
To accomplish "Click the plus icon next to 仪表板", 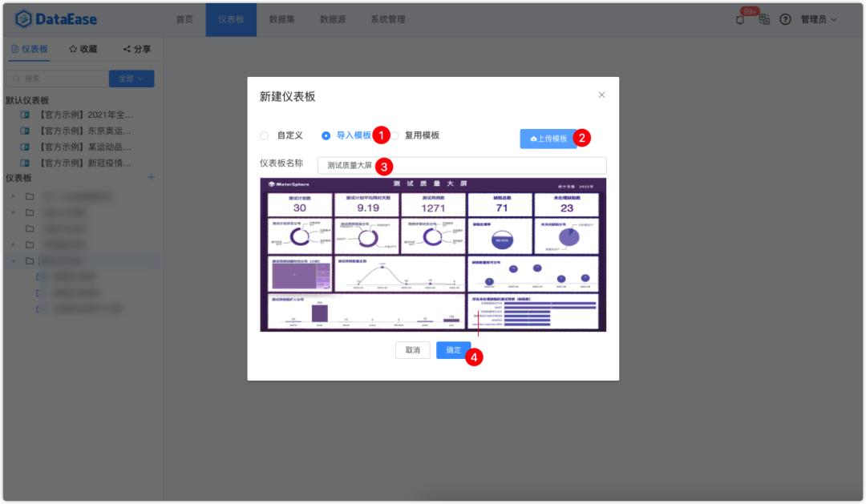I will pyautogui.click(x=152, y=177).
